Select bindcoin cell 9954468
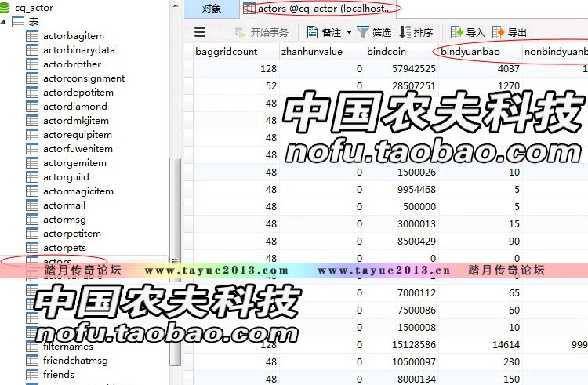The image size is (588, 385). [401, 189]
